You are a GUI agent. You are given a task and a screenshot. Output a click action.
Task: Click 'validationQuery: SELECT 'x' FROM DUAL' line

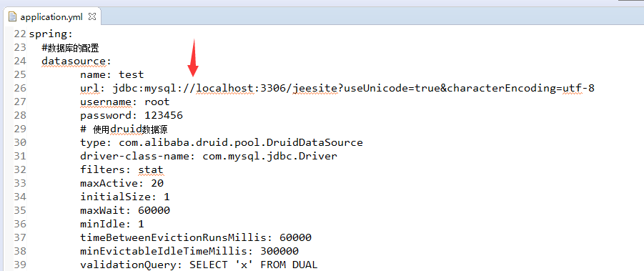[x=199, y=265]
